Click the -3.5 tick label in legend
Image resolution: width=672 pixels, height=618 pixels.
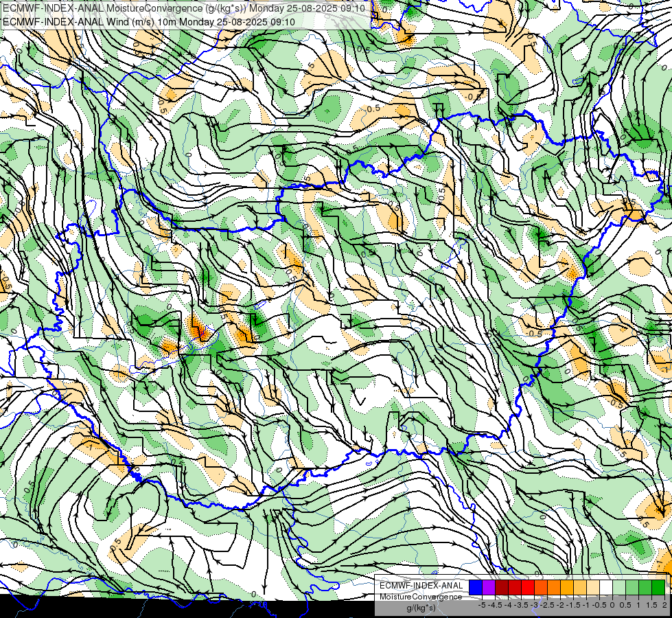coord(521,605)
